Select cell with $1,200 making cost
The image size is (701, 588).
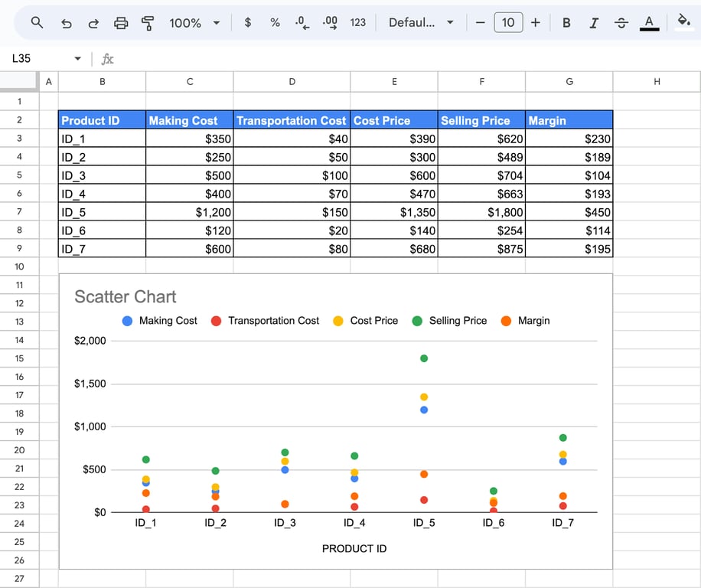tap(190, 212)
